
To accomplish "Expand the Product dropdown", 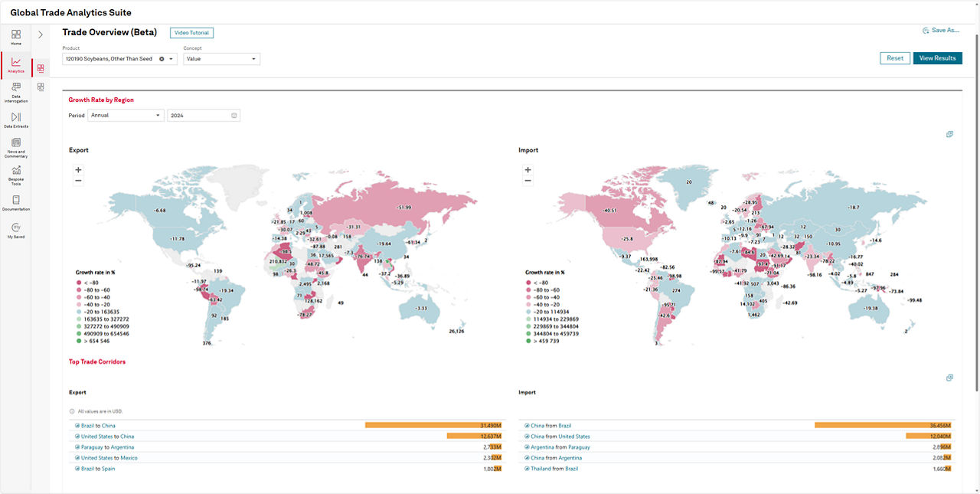I will click(x=171, y=59).
